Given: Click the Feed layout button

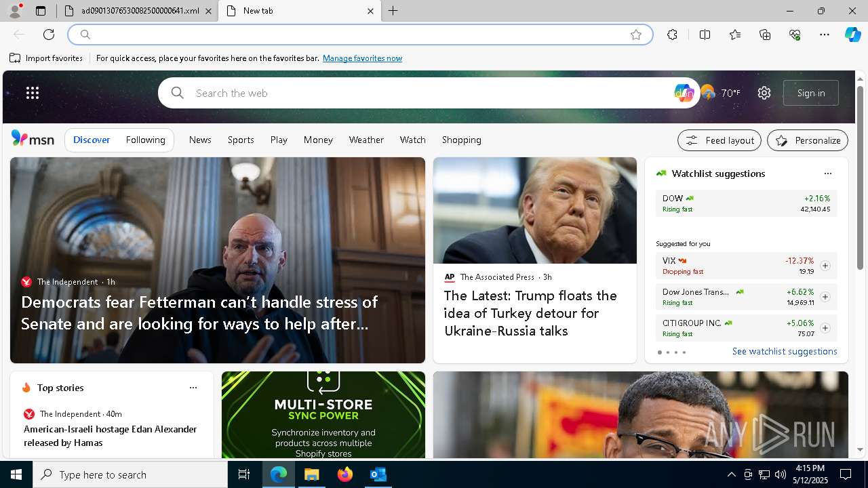Looking at the screenshot, I should 719,140.
